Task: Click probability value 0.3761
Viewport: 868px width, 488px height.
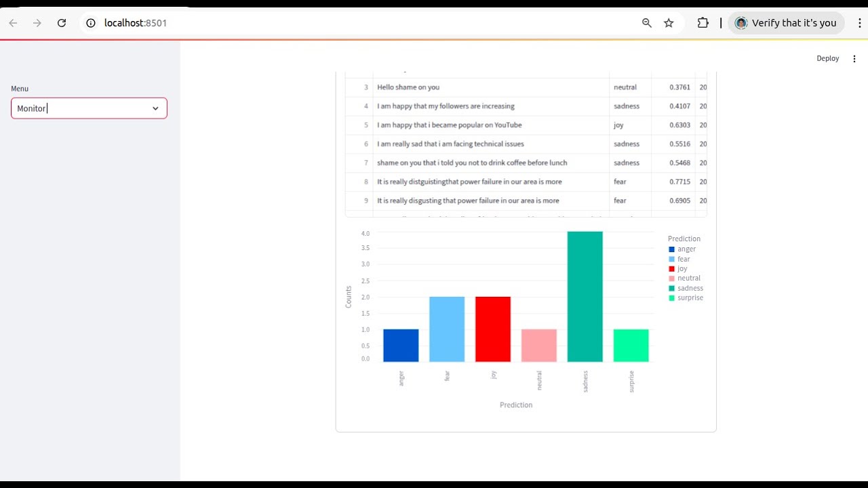Action: point(679,87)
